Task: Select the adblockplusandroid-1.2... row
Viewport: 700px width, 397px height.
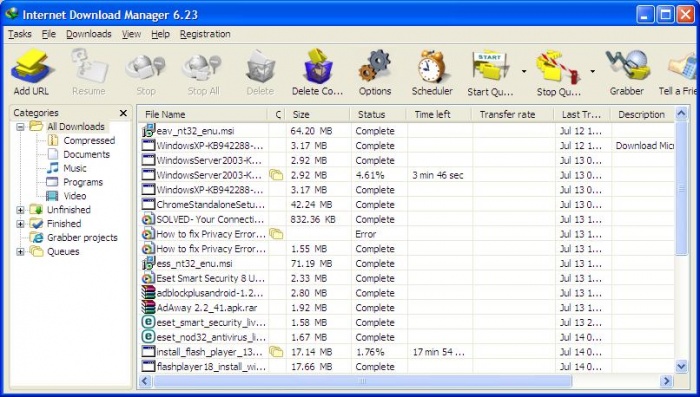Action: point(406,293)
